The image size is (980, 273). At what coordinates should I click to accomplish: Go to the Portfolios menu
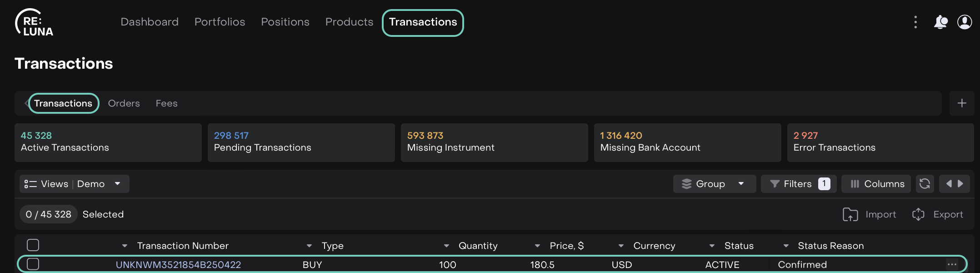[220, 22]
